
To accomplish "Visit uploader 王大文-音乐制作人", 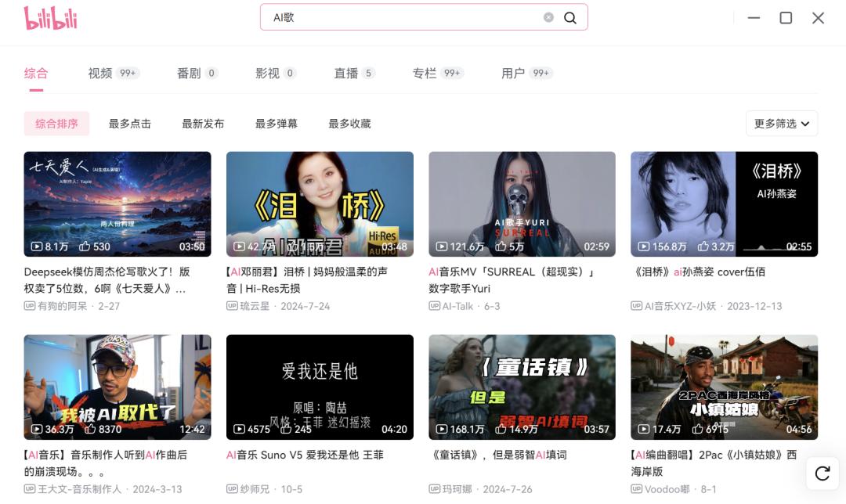I will 79,489.
